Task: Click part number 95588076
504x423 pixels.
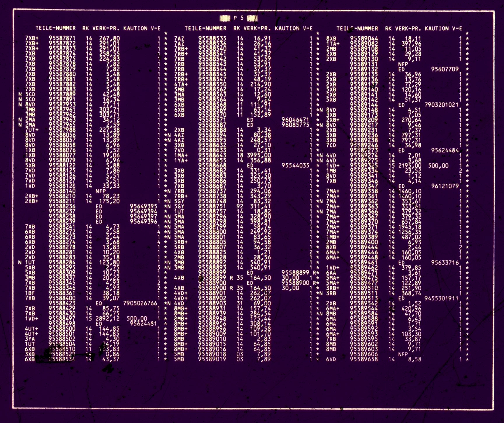Action: pos(62,151)
